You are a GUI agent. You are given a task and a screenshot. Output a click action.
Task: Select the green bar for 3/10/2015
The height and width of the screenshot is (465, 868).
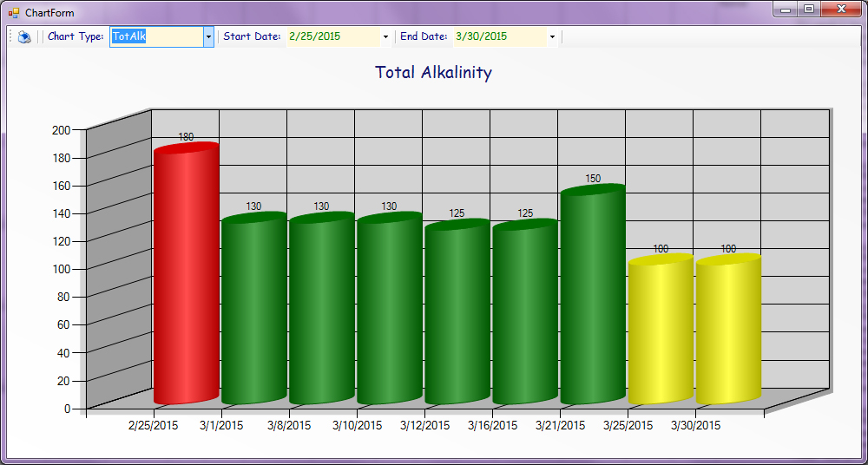(389, 308)
